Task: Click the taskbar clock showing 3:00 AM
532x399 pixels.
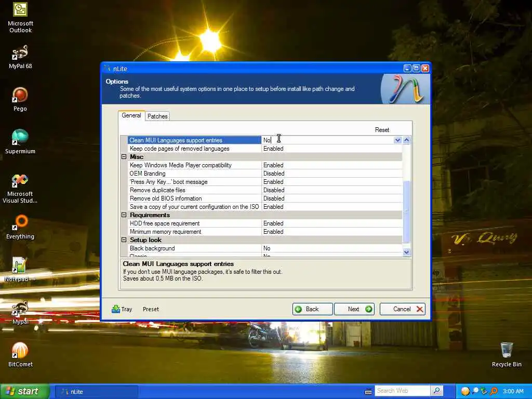Action: pyautogui.click(x=513, y=391)
